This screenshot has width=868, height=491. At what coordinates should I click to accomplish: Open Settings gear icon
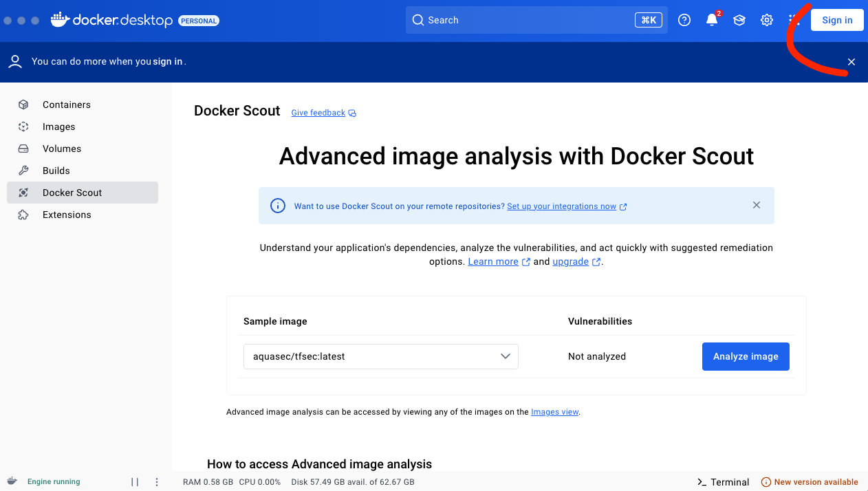click(767, 20)
